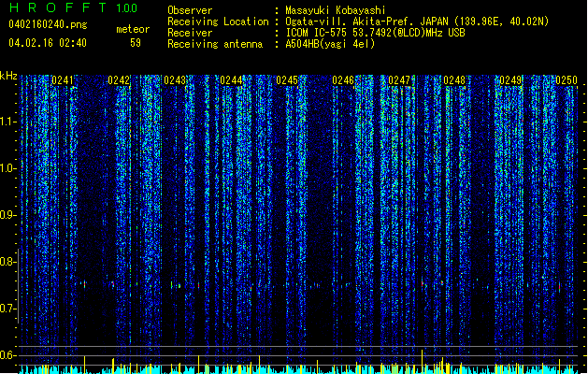Click the Receiving antenna label
Image resolution: width=588 pixels, height=374 pixels.
click(x=215, y=44)
